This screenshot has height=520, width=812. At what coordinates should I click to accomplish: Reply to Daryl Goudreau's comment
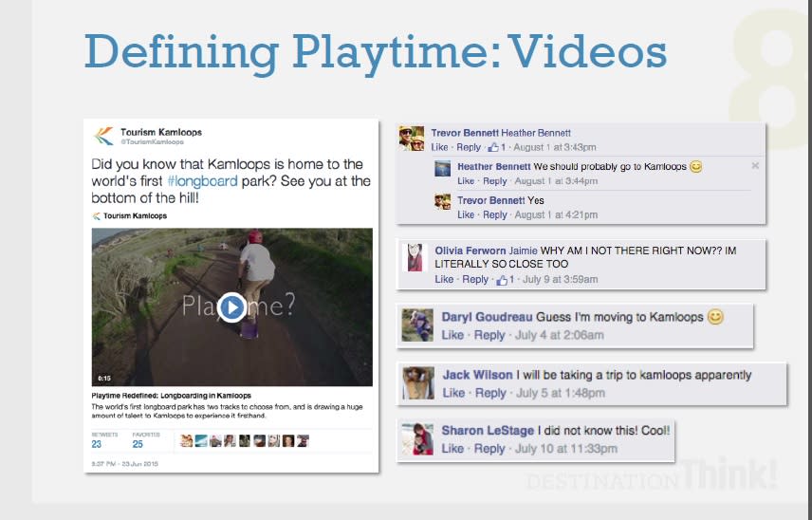[489, 335]
